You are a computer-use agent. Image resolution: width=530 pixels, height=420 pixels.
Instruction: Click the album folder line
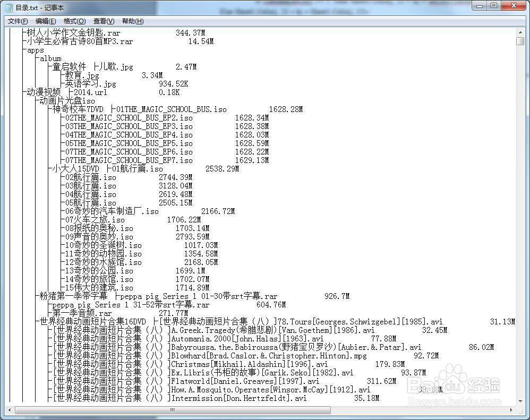point(50,58)
